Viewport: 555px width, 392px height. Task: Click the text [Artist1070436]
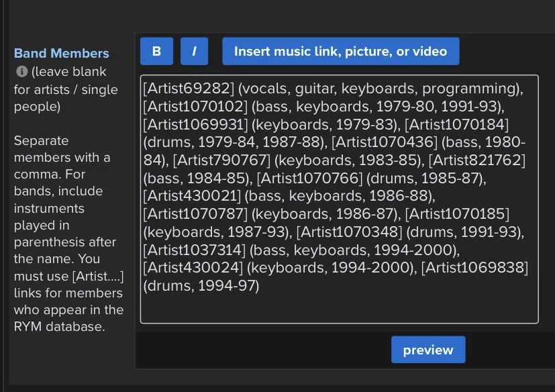[385, 142]
